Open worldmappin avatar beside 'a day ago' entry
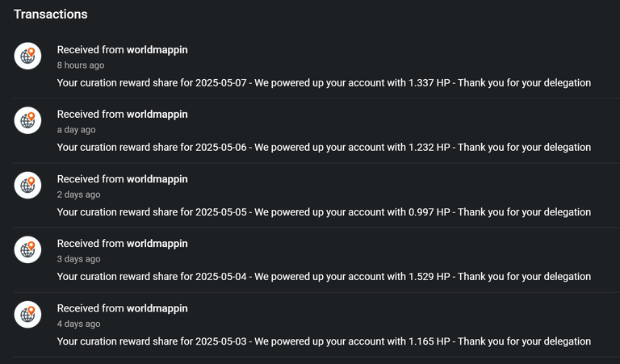Image resolution: width=620 pixels, height=364 pixels. pos(27,120)
